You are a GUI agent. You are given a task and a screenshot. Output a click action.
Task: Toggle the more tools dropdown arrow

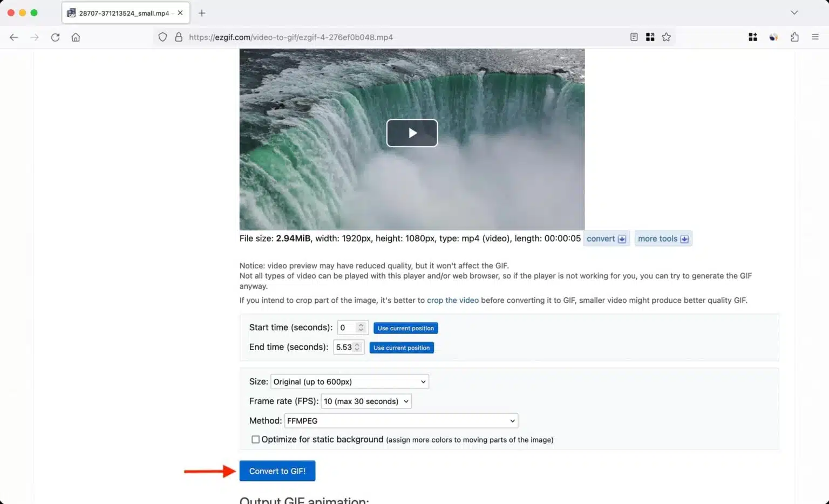tap(684, 238)
